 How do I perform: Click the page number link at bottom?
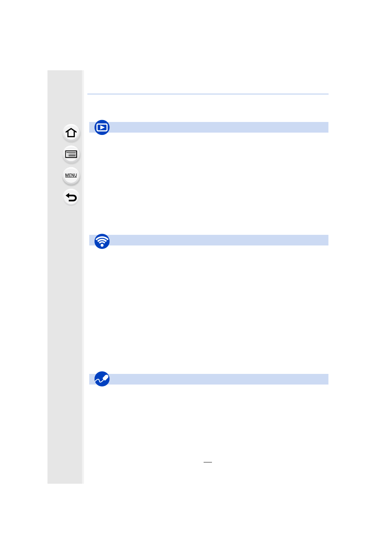207,461
